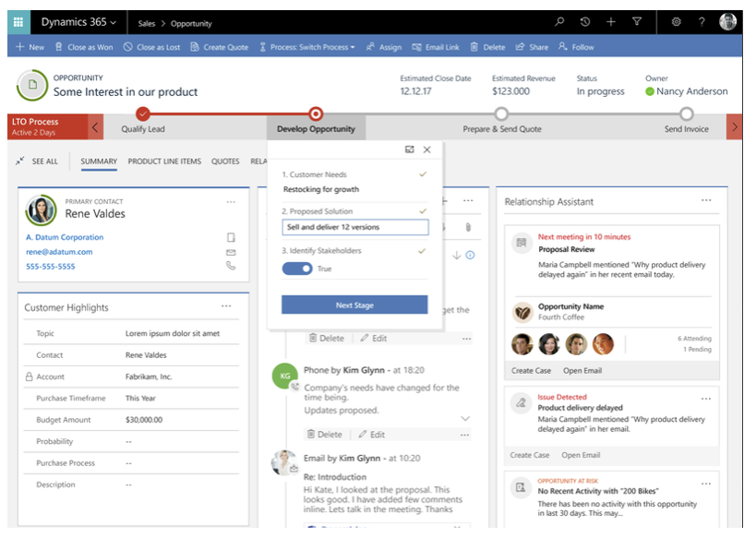Viewport: 756px width, 538px height.
Task: Click 555-555-5555 phone link
Action: [x=51, y=266]
